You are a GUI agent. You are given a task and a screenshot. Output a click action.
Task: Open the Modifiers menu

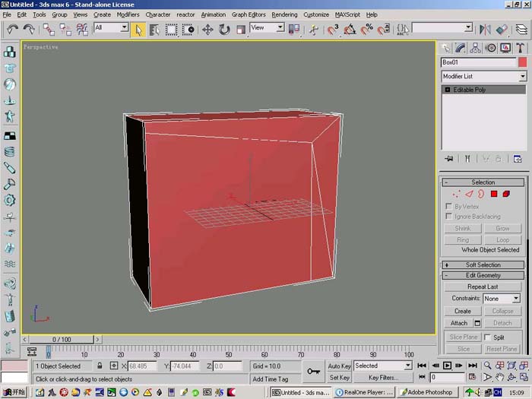[128, 14]
